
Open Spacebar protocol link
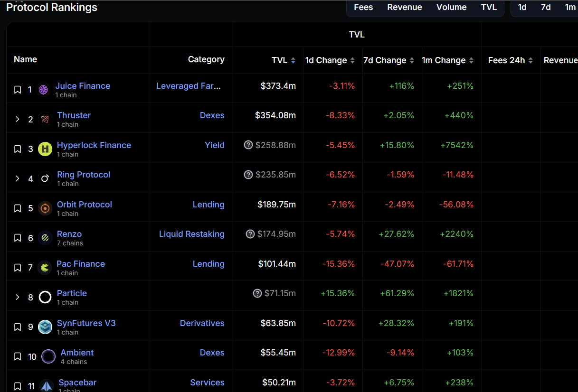(x=77, y=383)
